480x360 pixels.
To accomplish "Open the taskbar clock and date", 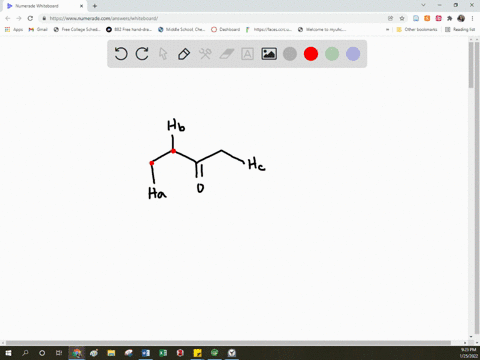I will pyautogui.click(x=468, y=353).
